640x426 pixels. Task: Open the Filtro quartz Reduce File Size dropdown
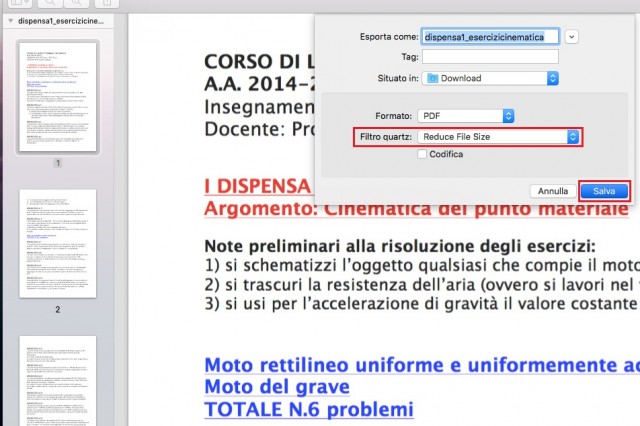click(498, 137)
